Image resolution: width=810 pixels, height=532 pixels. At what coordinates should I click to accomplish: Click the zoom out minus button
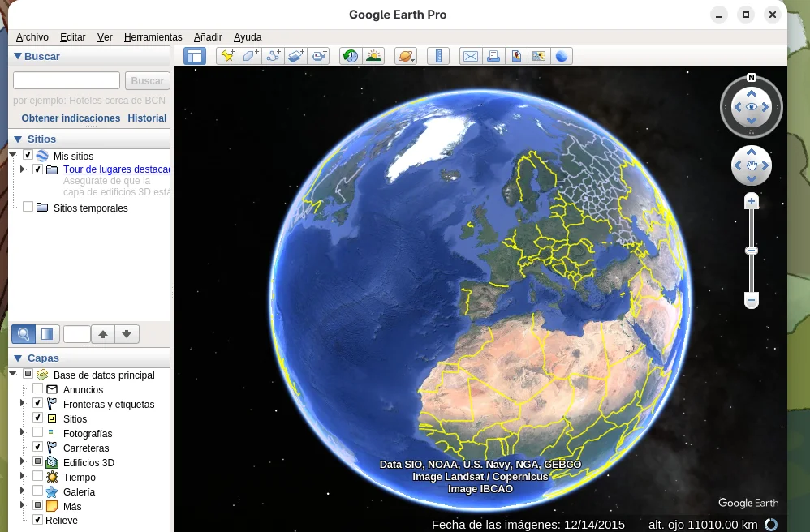tap(752, 300)
